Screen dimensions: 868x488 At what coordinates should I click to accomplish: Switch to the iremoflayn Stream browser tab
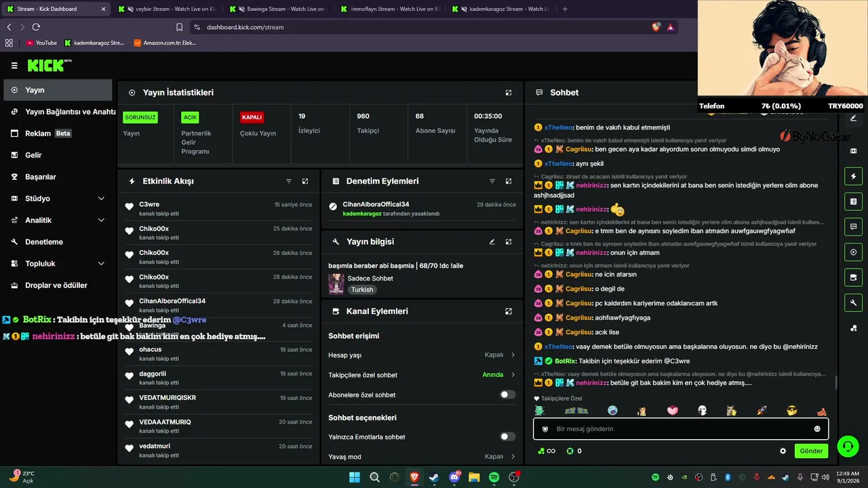click(x=389, y=9)
